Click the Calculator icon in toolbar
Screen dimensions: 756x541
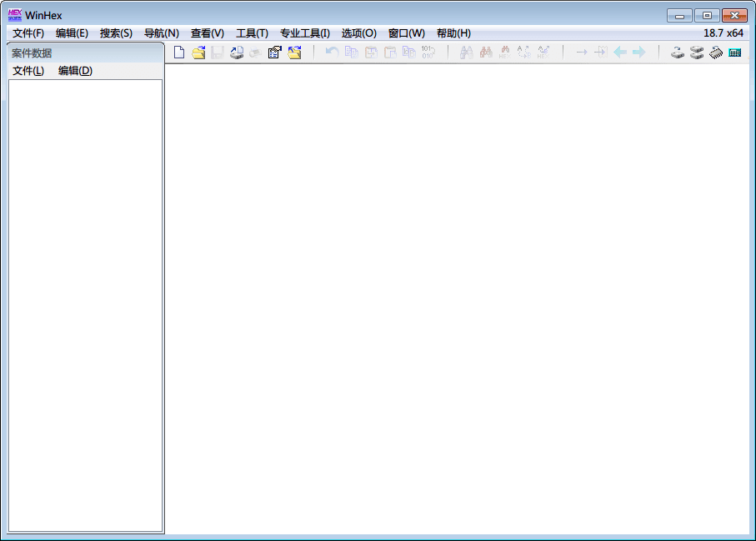click(735, 52)
